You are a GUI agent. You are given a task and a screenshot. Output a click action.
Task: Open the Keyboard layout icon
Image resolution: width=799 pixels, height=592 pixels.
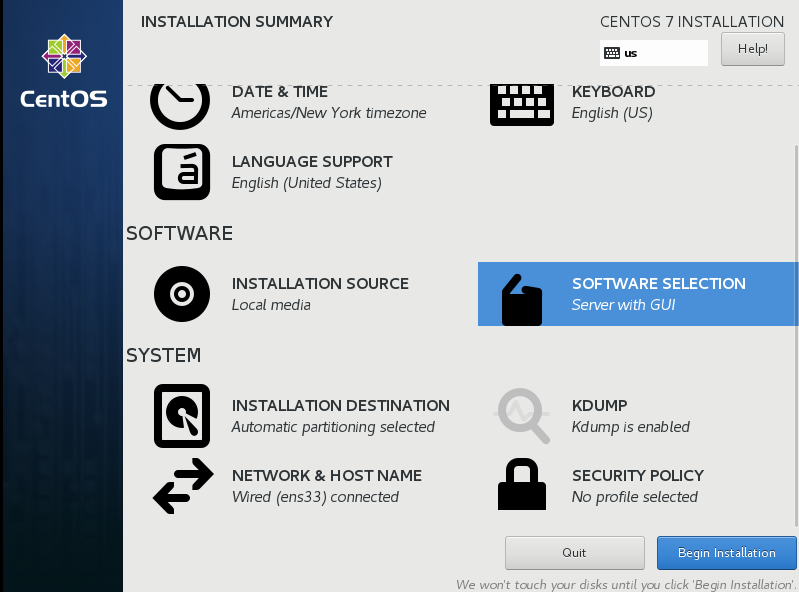522,105
